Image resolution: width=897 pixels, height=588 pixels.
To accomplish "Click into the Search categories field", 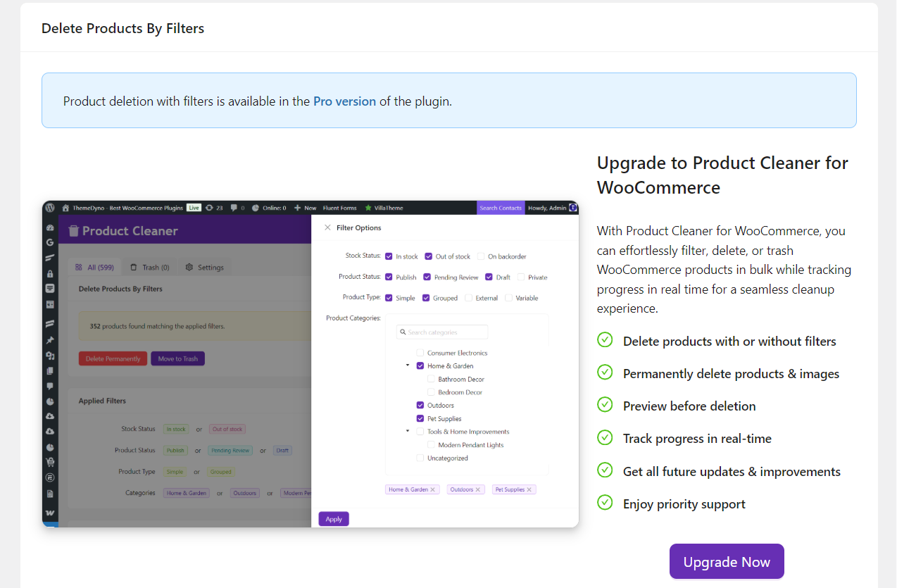I will tap(442, 332).
